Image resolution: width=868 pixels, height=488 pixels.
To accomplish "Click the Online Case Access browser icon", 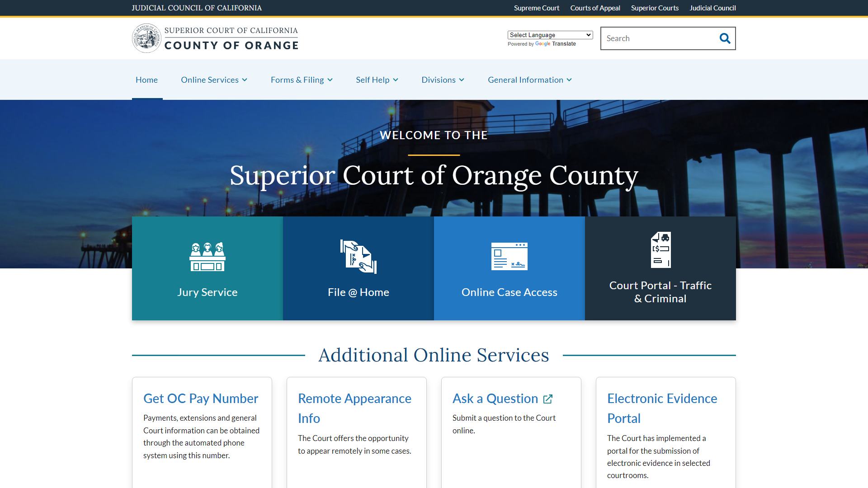I will click(x=509, y=256).
